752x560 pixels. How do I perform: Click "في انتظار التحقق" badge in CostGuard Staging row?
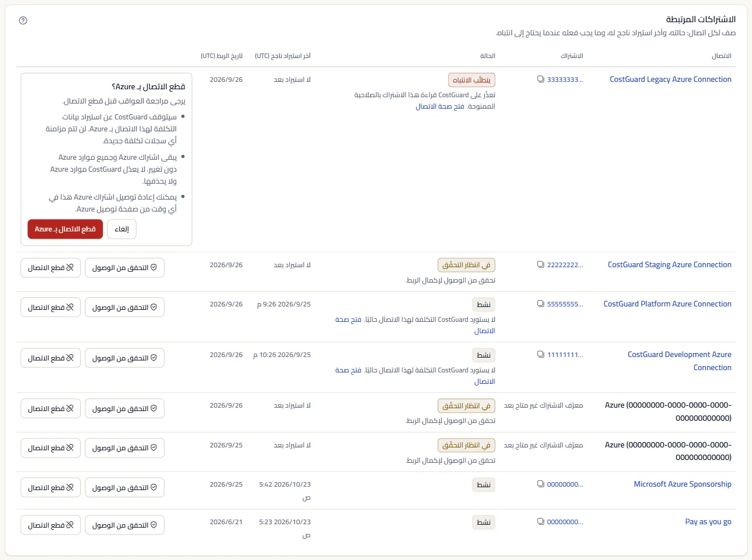click(x=467, y=266)
